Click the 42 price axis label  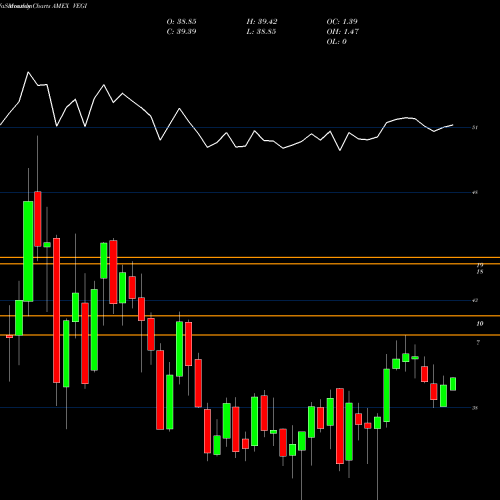coord(475,300)
